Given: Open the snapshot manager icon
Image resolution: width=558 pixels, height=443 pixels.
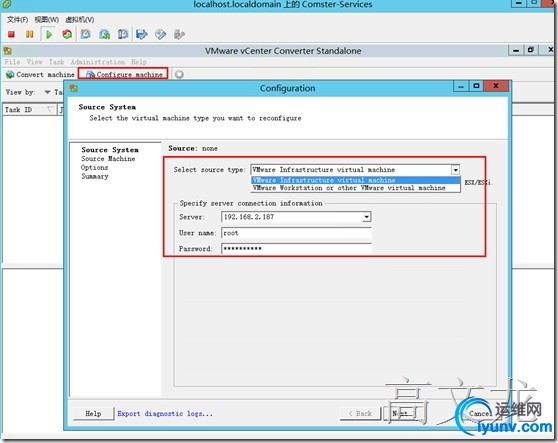Looking at the screenshot, I should 123,35.
